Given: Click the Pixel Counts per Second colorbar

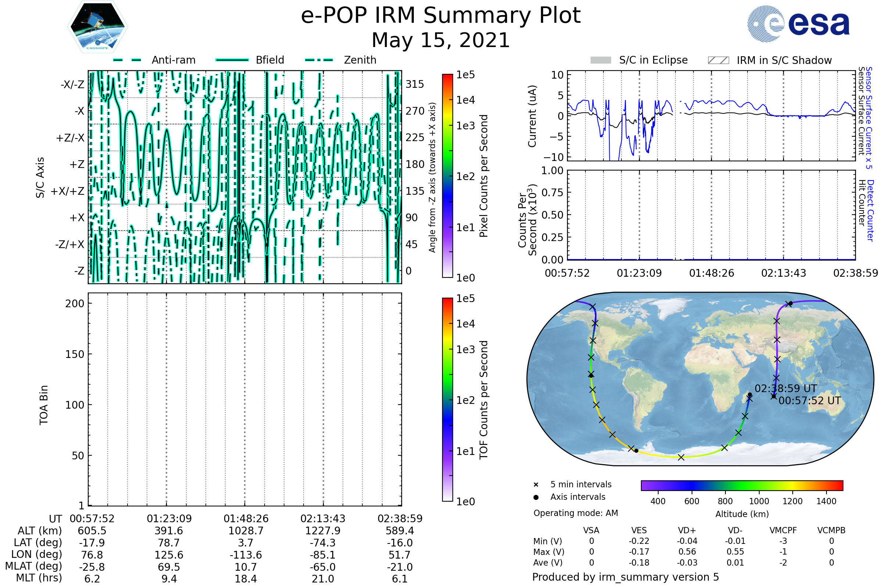Looking at the screenshot, I should [x=447, y=176].
